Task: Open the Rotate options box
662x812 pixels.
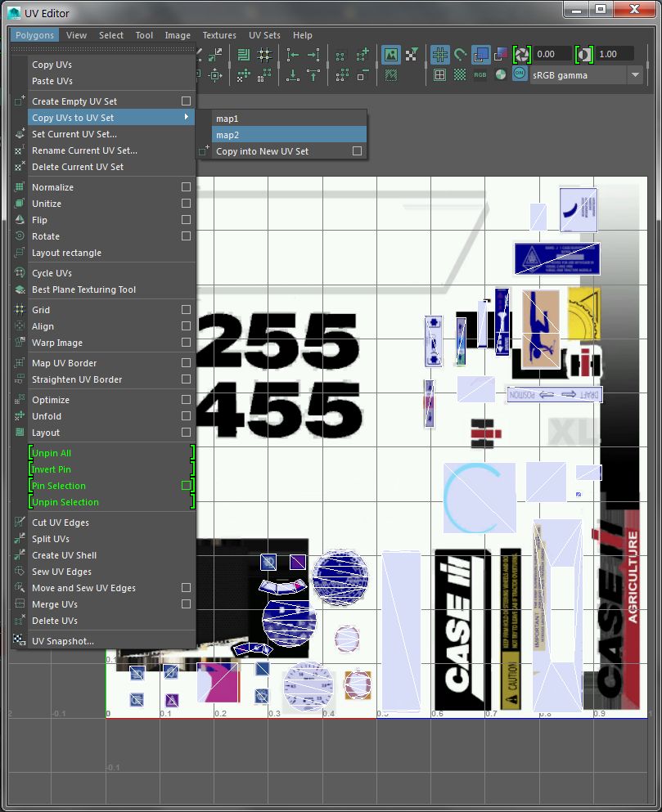Action: click(186, 236)
